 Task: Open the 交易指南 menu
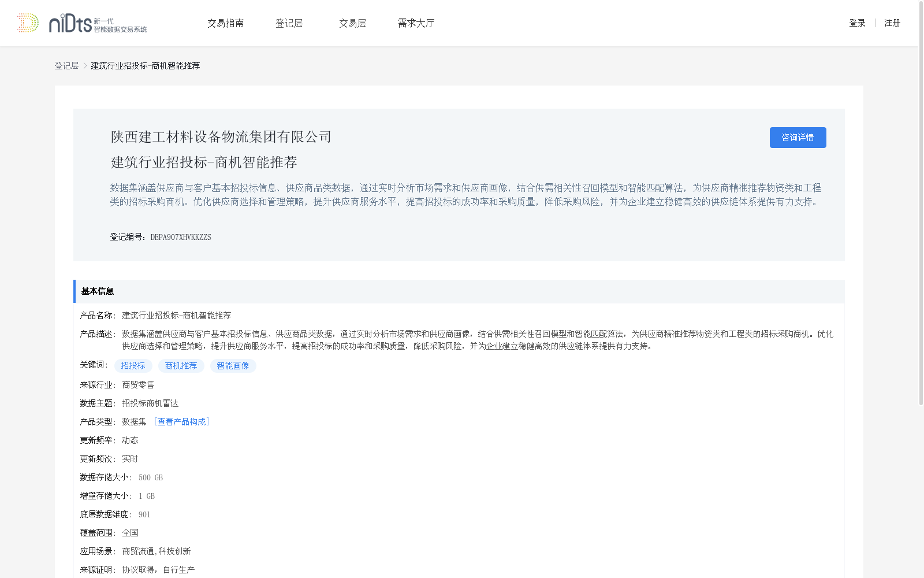click(226, 23)
